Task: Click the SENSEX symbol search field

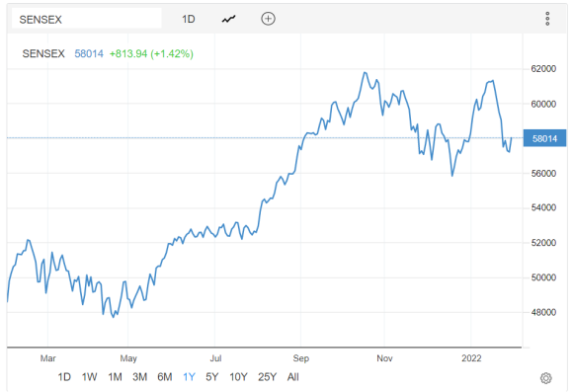Action: [87, 19]
